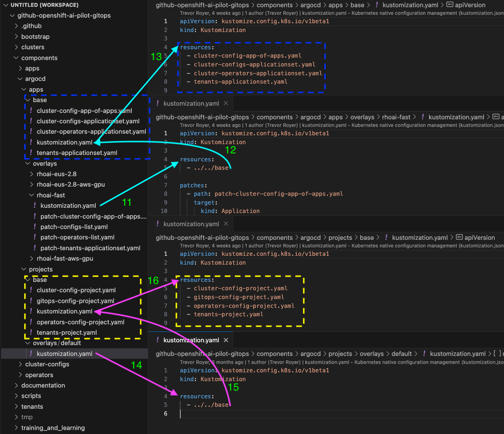Click 'kind: Application' line in second editor
504x434 pixels.
click(230, 211)
